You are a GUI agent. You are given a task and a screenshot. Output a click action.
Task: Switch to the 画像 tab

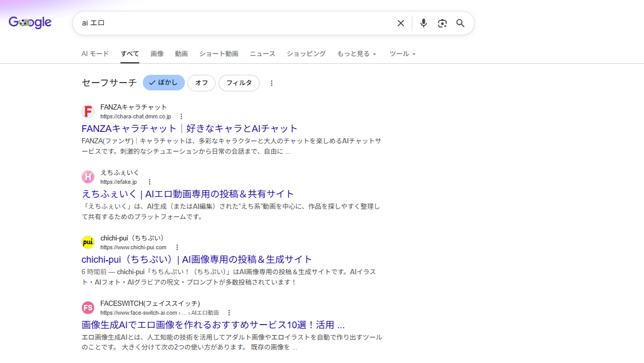(157, 53)
